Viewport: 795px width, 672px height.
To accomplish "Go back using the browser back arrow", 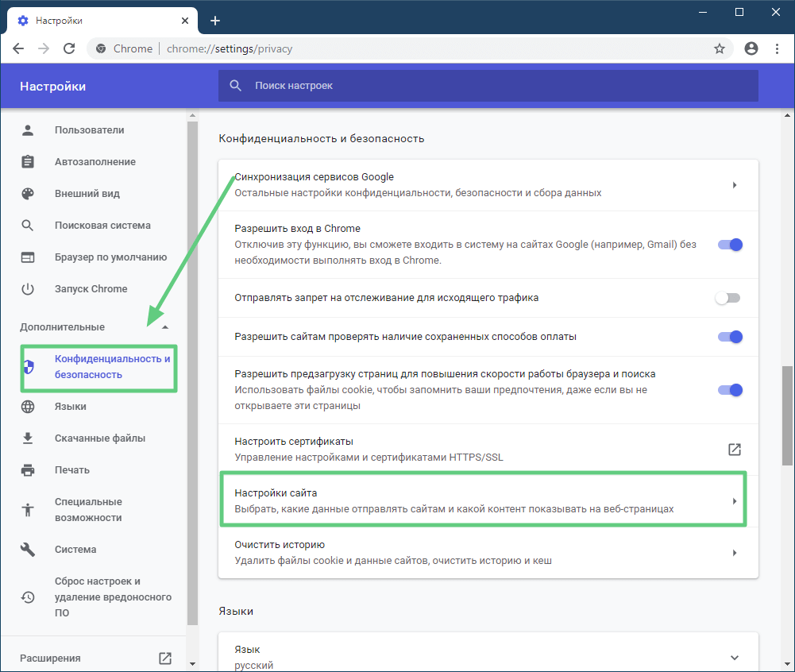I will [18, 48].
